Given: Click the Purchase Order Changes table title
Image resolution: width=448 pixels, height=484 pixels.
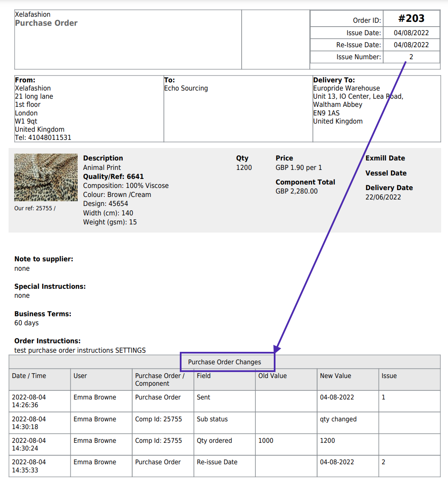Looking at the screenshot, I should (224, 362).
